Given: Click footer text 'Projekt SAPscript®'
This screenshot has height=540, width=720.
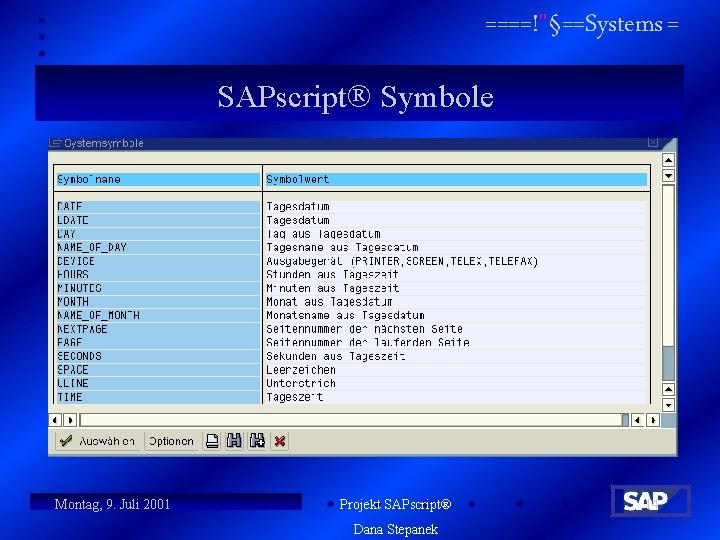Looking at the screenshot, I should coord(395,504).
